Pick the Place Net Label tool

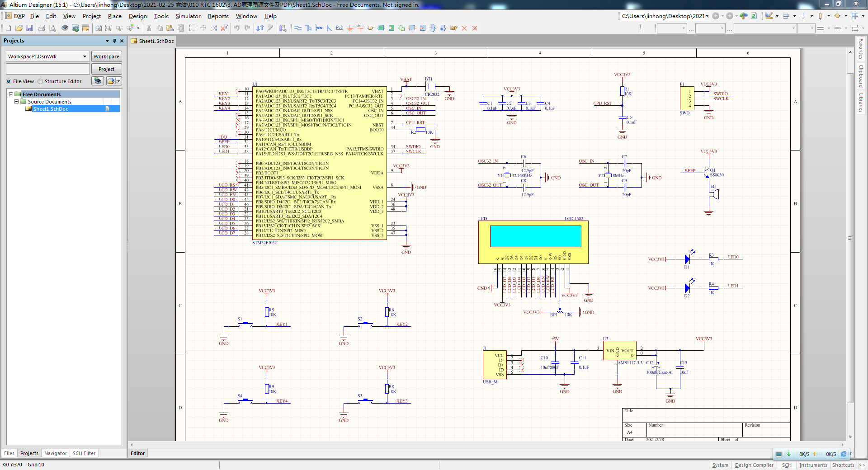pos(339,28)
